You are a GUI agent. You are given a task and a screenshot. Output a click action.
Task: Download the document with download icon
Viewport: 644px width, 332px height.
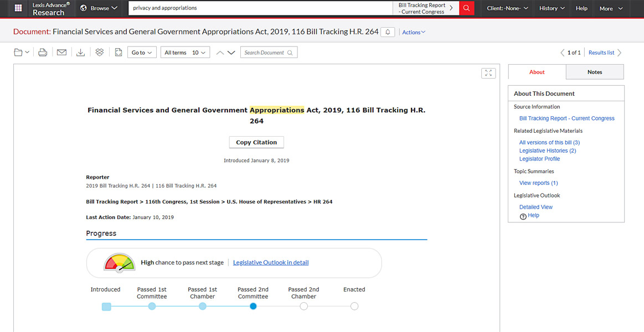(x=80, y=53)
